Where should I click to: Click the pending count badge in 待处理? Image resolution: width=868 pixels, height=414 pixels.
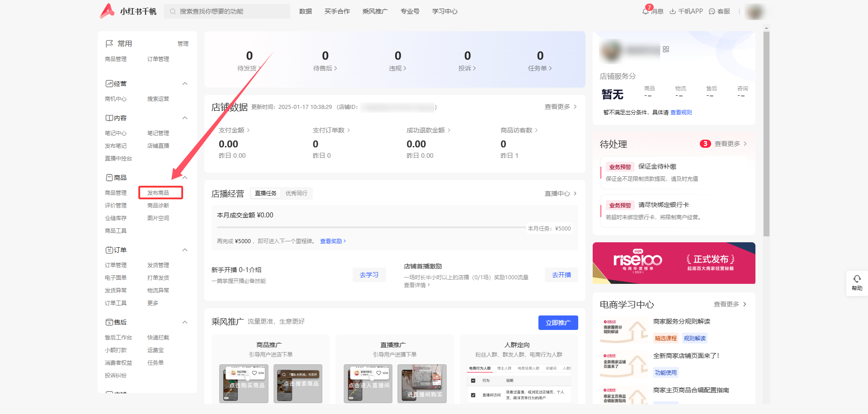click(705, 144)
